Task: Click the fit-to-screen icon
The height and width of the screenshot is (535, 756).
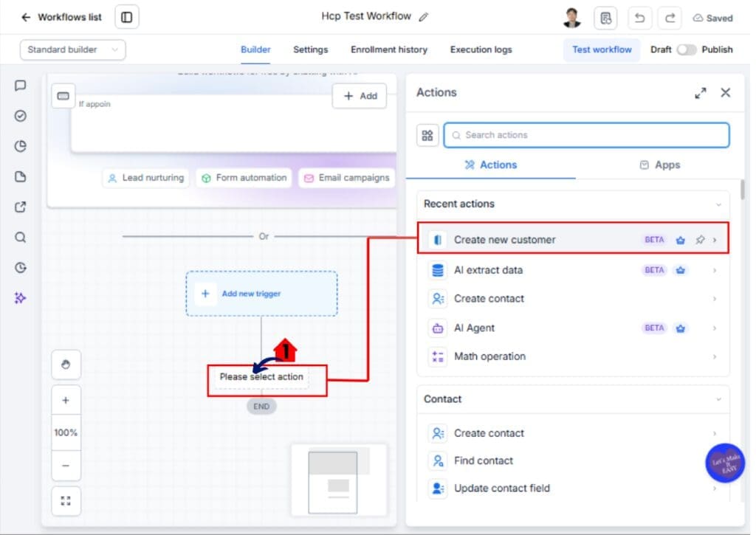Action: (66, 501)
